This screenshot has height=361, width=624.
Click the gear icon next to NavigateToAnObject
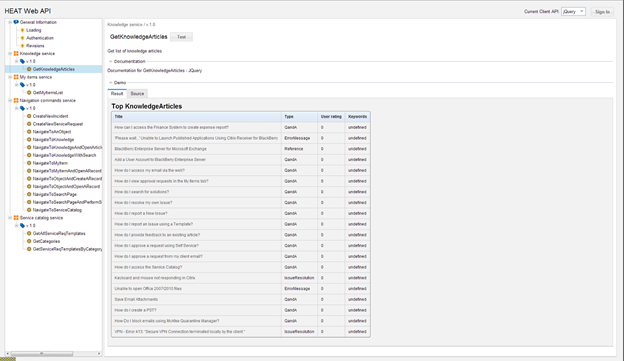pos(29,132)
